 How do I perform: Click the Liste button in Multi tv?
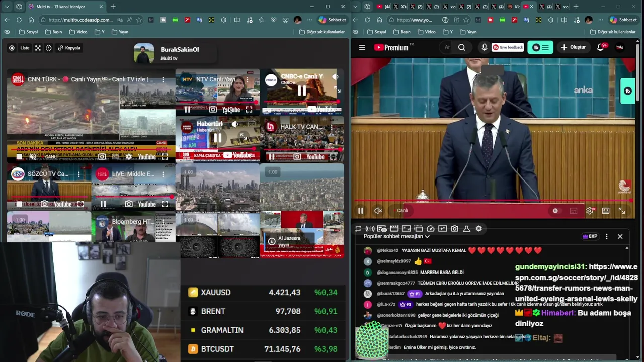pyautogui.click(x=25, y=48)
